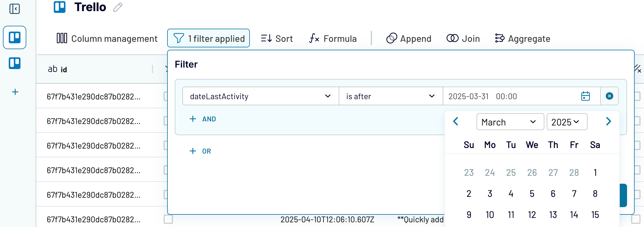Add an AND filter condition
The width and height of the screenshot is (644, 227).
203,119
